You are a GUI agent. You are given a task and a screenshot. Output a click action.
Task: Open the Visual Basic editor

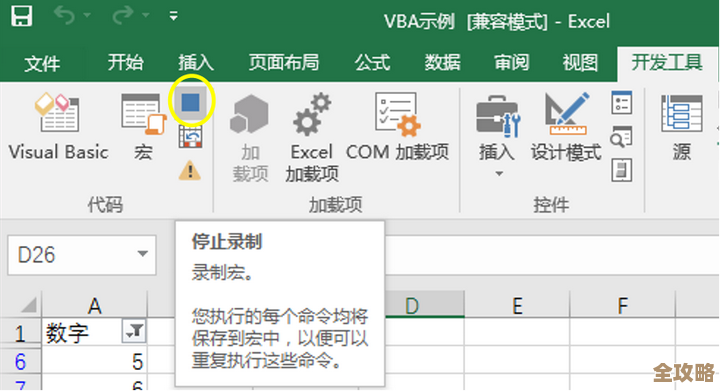tap(58, 127)
